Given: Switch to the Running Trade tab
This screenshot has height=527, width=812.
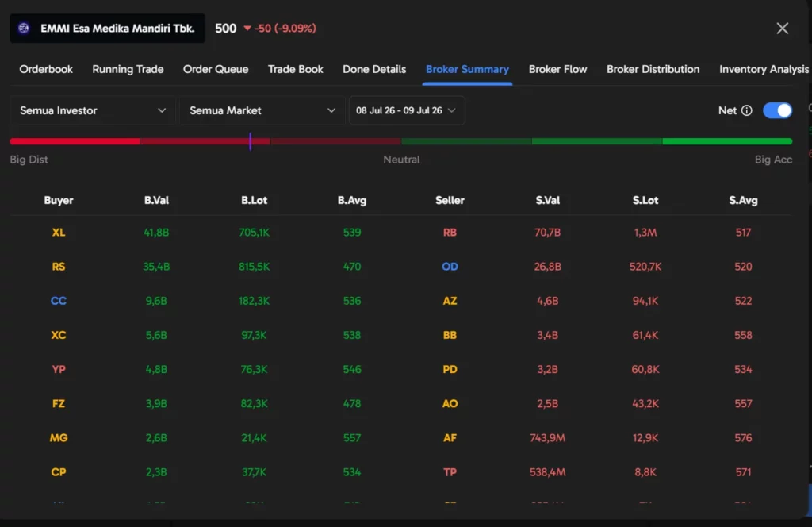Looking at the screenshot, I should pos(128,69).
